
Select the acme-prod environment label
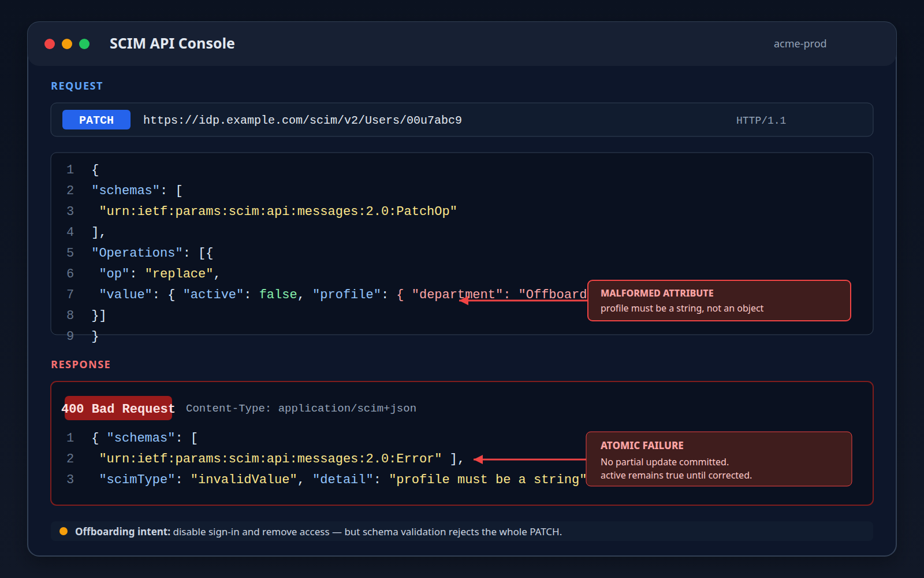tap(800, 44)
